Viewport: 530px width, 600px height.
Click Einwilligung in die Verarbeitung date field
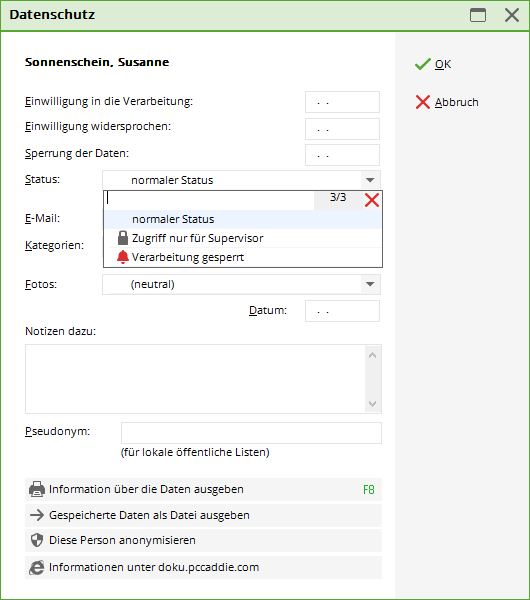point(342,102)
